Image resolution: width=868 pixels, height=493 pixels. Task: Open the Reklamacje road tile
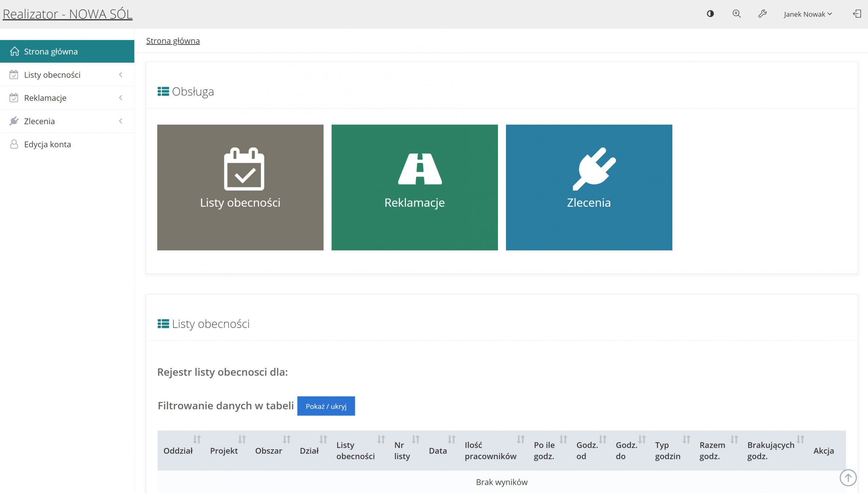click(414, 187)
